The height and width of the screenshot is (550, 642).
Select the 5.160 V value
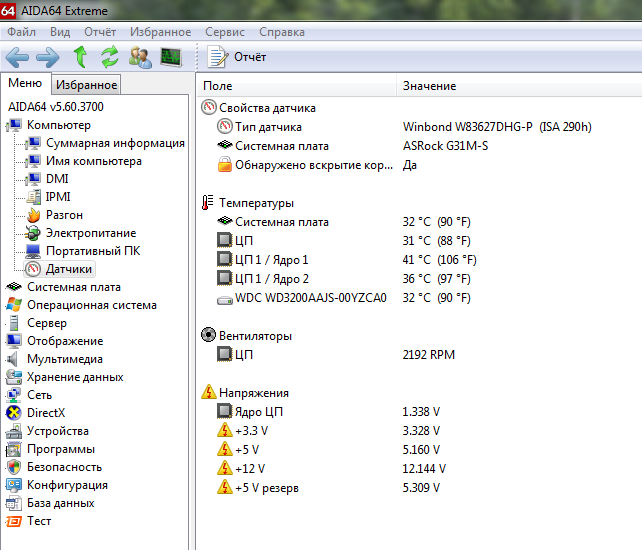tap(421, 450)
